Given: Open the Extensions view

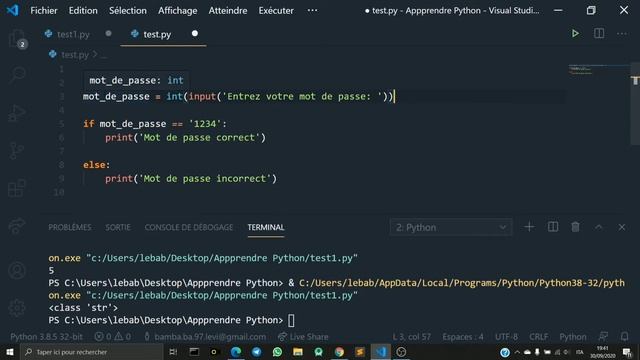Looking at the screenshot, I should tap(17, 188).
